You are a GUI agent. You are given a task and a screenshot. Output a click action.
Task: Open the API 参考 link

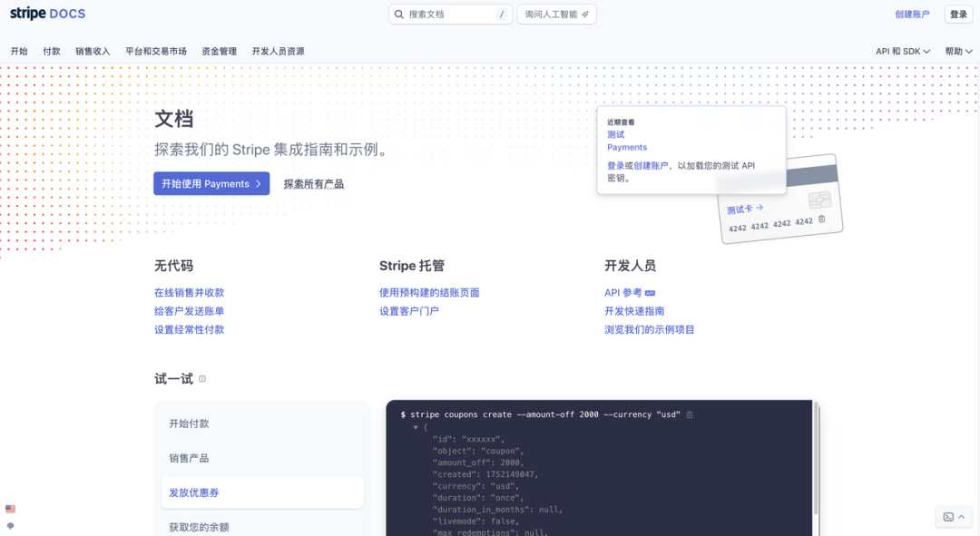point(622,292)
